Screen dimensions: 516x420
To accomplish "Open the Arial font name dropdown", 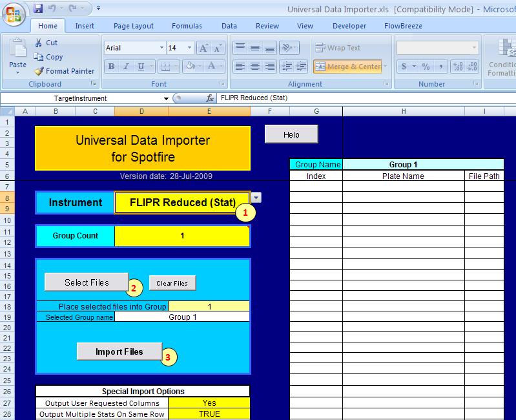I will [x=161, y=48].
